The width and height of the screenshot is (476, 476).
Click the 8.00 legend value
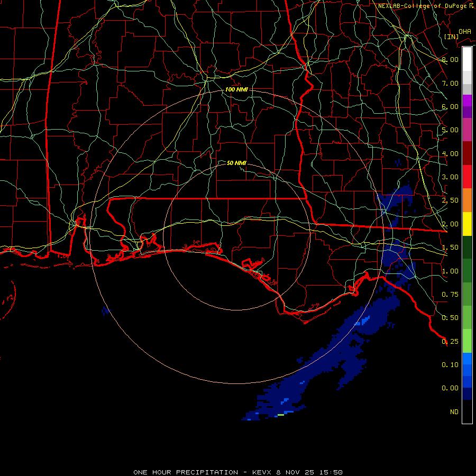tap(450, 59)
